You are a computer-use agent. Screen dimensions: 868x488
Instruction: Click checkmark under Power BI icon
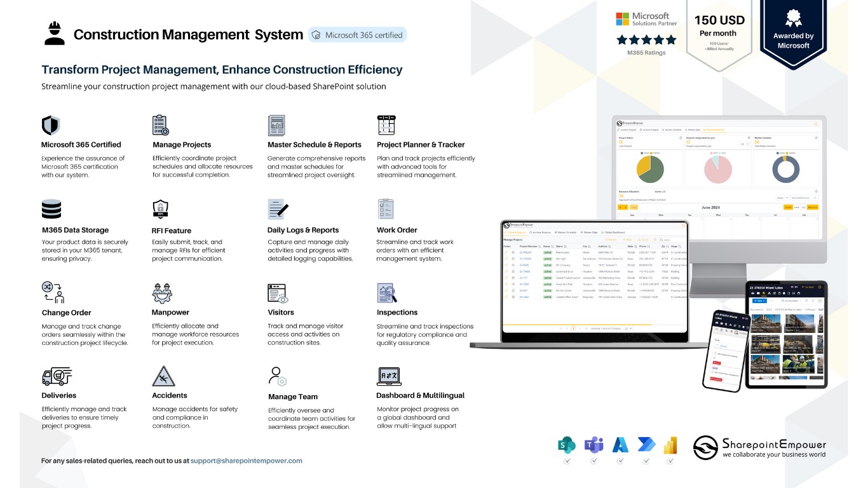[x=670, y=461]
